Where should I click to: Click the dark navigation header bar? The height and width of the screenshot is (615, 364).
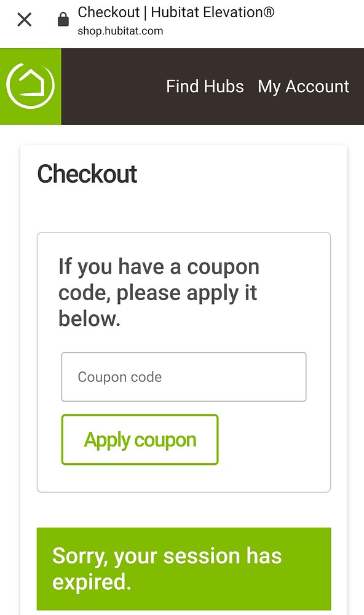pos(212,87)
